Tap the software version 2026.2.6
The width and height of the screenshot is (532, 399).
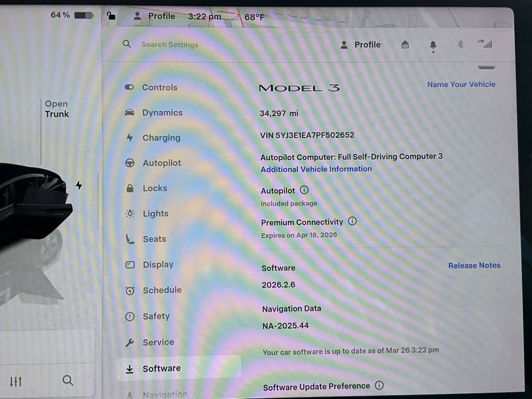point(278,285)
